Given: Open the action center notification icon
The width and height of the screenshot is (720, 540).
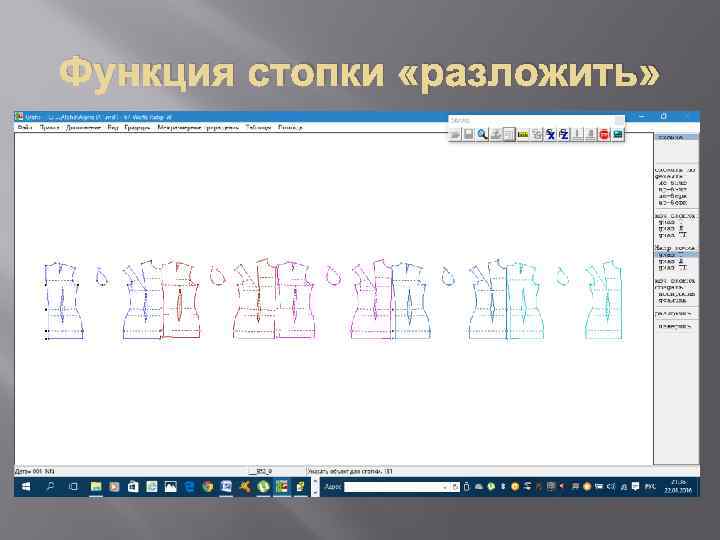Looking at the screenshot, I should click(x=636, y=486).
